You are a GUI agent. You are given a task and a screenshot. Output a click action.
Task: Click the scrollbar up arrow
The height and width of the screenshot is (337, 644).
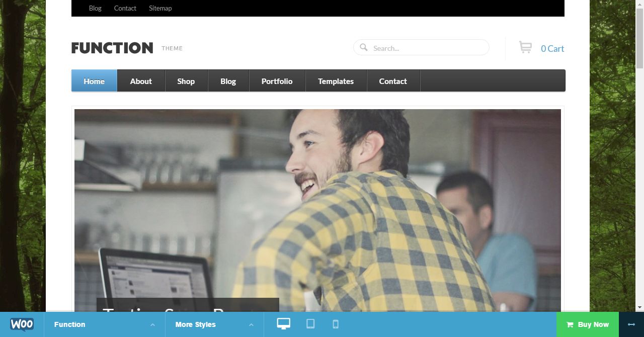pyautogui.click(x=639, y=4)
